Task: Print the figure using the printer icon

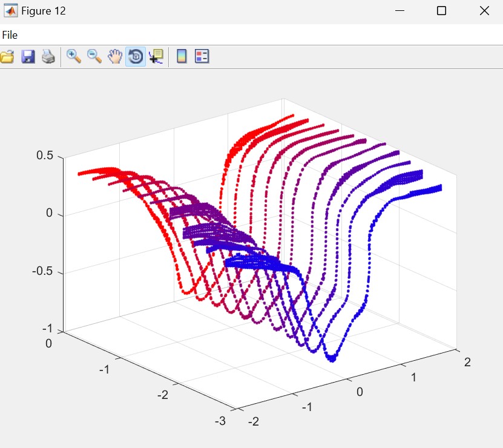Action: (x=48, y=57)
